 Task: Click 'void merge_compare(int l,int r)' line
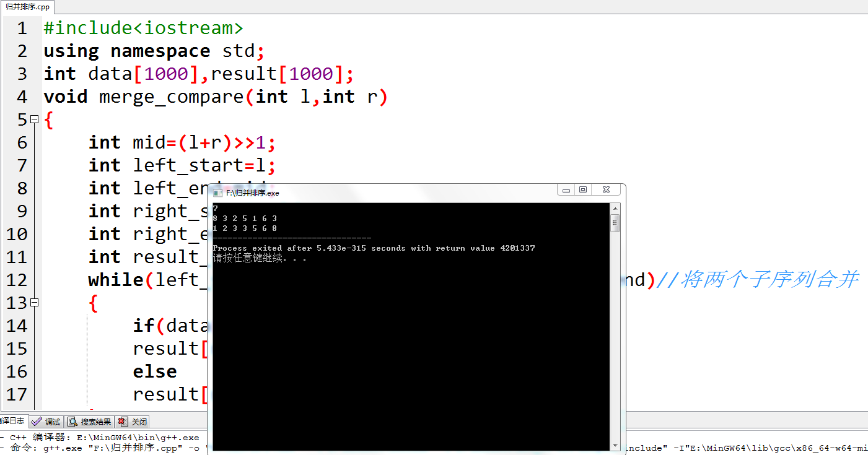click(216, 97)
